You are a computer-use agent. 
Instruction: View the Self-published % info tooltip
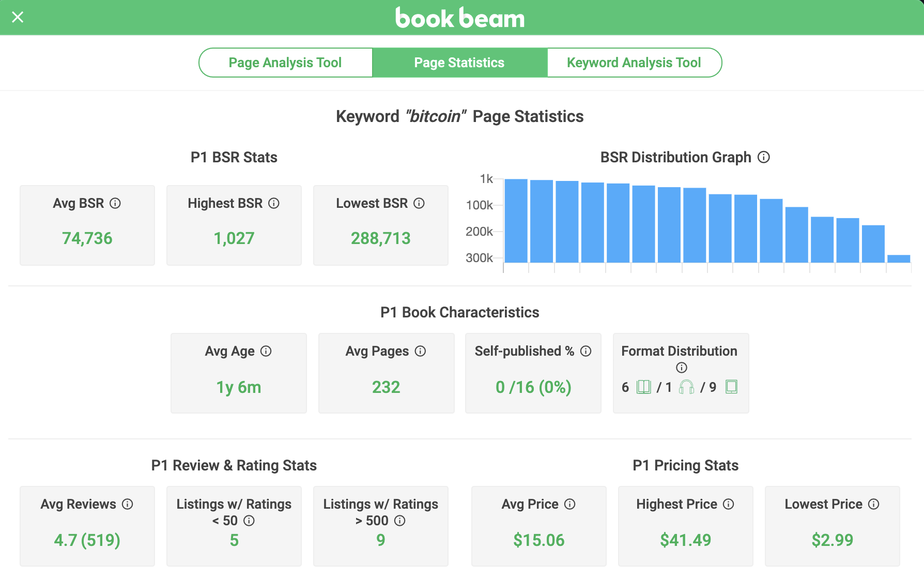[587, 352]
